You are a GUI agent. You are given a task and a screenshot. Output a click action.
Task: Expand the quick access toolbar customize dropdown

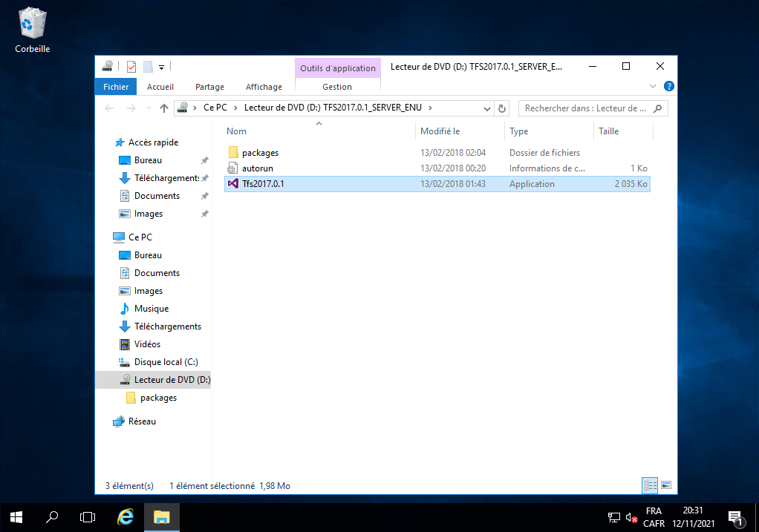[162, 67]
